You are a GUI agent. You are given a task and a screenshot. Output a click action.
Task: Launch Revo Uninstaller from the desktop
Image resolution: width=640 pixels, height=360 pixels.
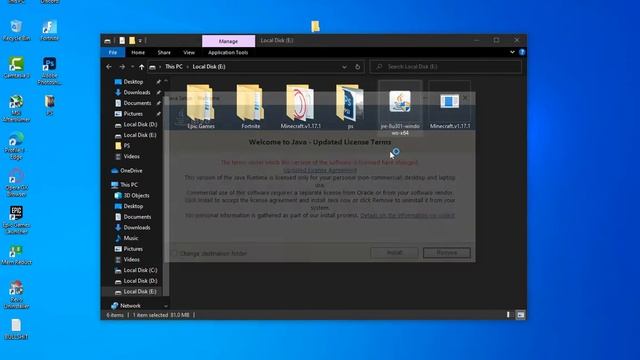tap(16, 295)
